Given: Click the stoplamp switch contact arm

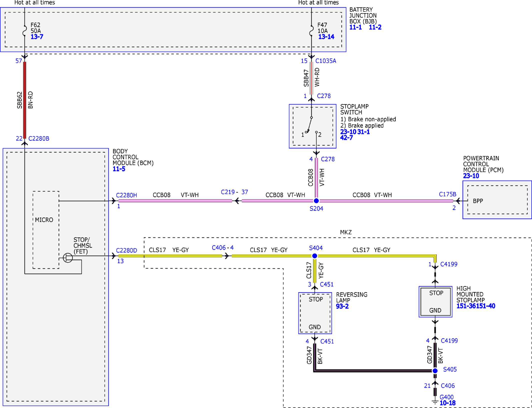Looking at the screenshot, I should (309, 125).
